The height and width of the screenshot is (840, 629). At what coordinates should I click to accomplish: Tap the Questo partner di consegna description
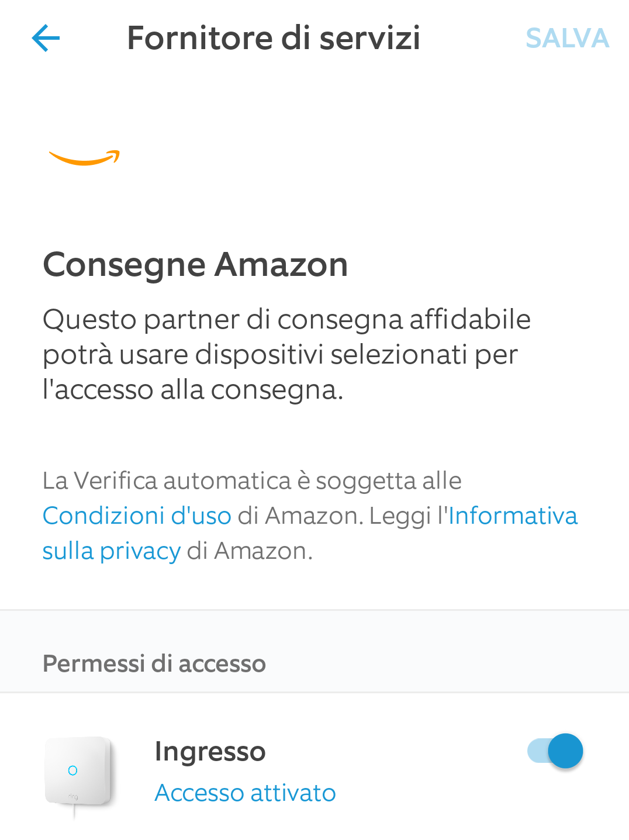286,354
